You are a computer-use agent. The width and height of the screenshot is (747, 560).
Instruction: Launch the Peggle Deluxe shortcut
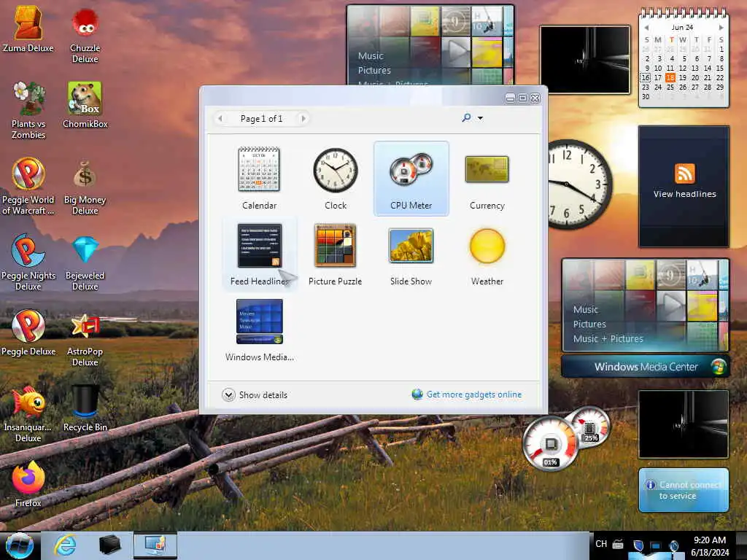(28, 332)
